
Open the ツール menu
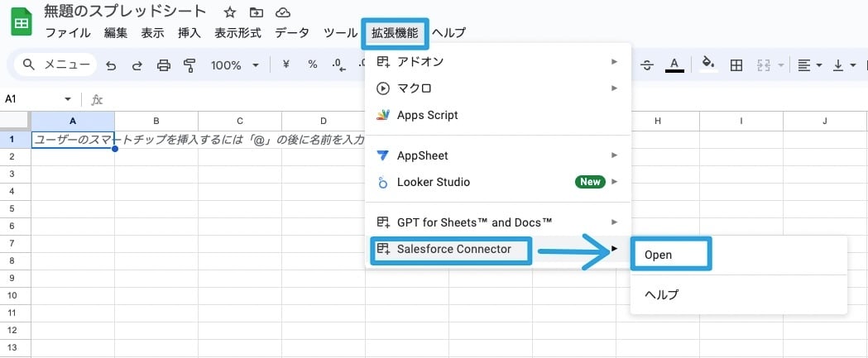click(340, 32)
